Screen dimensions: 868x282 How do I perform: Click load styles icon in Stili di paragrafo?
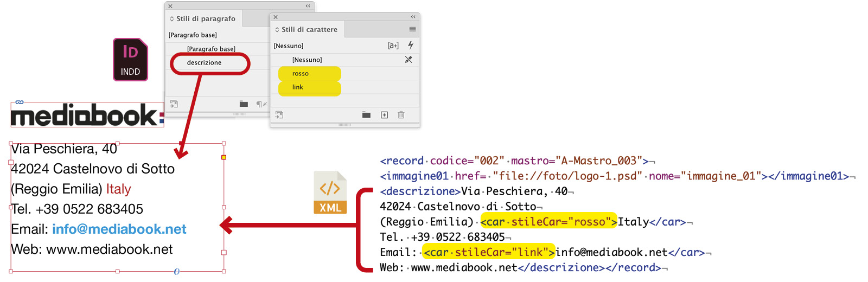pos(174,104)
